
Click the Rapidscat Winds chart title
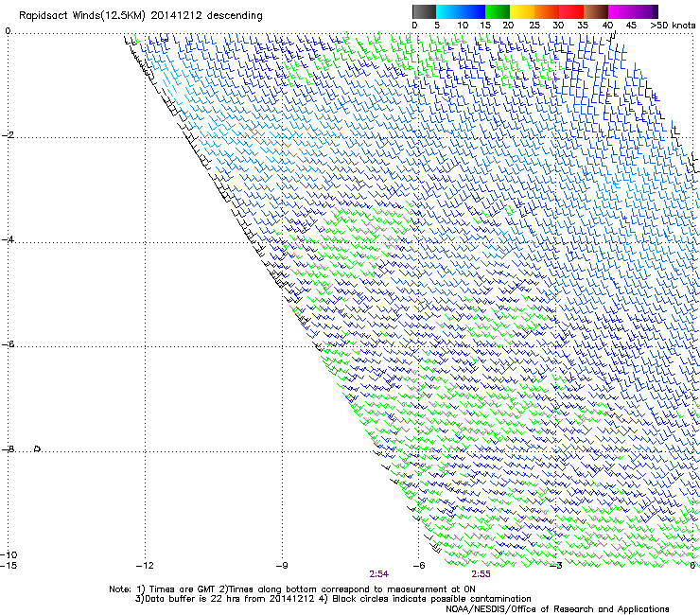141,15
